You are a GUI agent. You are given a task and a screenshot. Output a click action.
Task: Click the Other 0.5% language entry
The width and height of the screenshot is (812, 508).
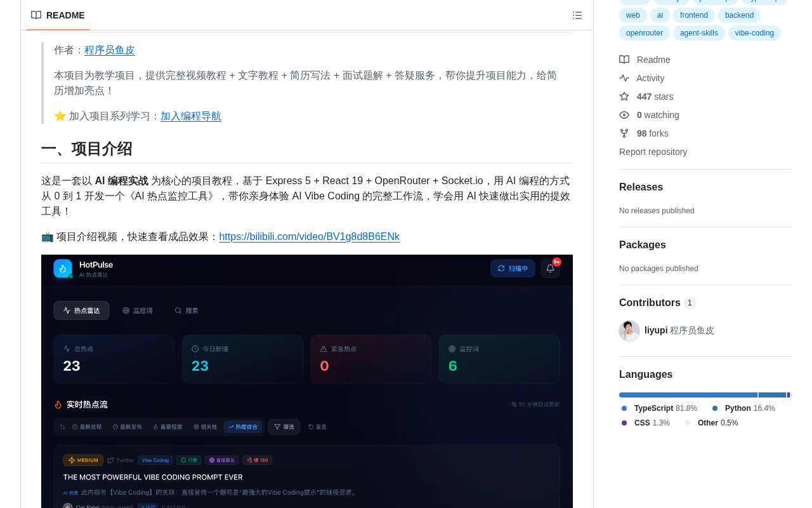click(712, 423)
